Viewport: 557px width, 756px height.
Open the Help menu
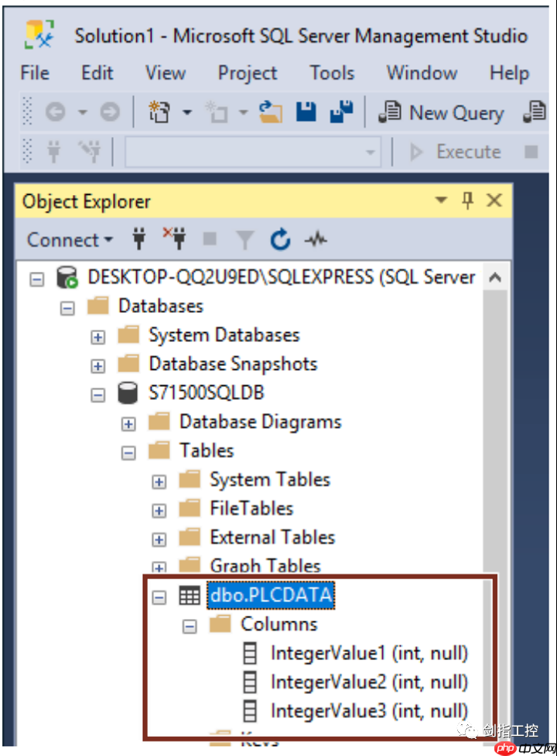click(x=509, y=74)
